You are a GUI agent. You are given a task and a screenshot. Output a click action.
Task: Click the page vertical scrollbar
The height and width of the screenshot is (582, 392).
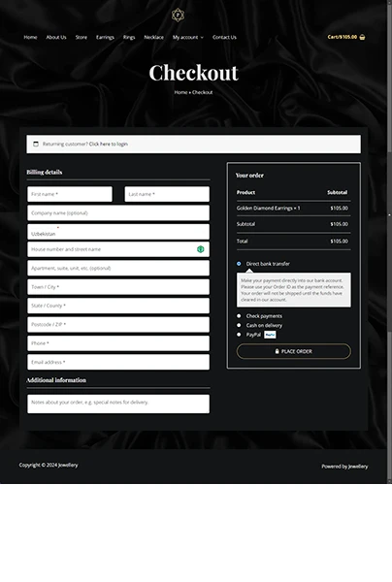point(389,242)
